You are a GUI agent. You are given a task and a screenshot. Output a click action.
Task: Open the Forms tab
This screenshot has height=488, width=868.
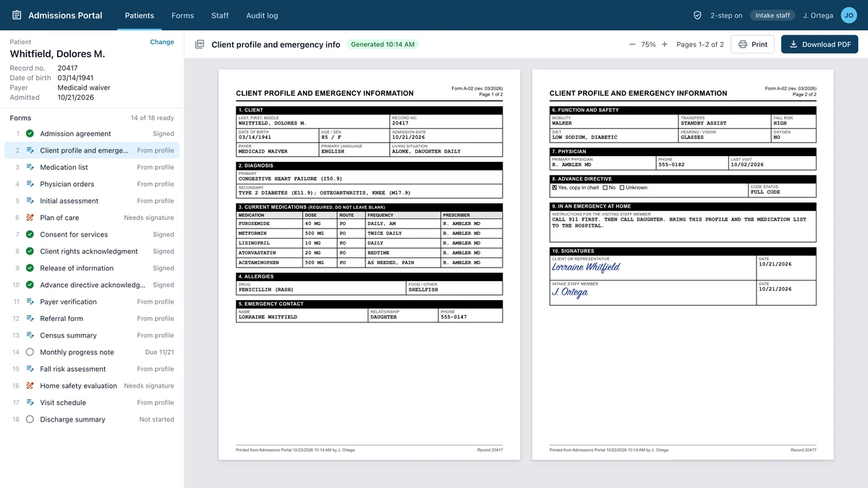pos(183,15)
